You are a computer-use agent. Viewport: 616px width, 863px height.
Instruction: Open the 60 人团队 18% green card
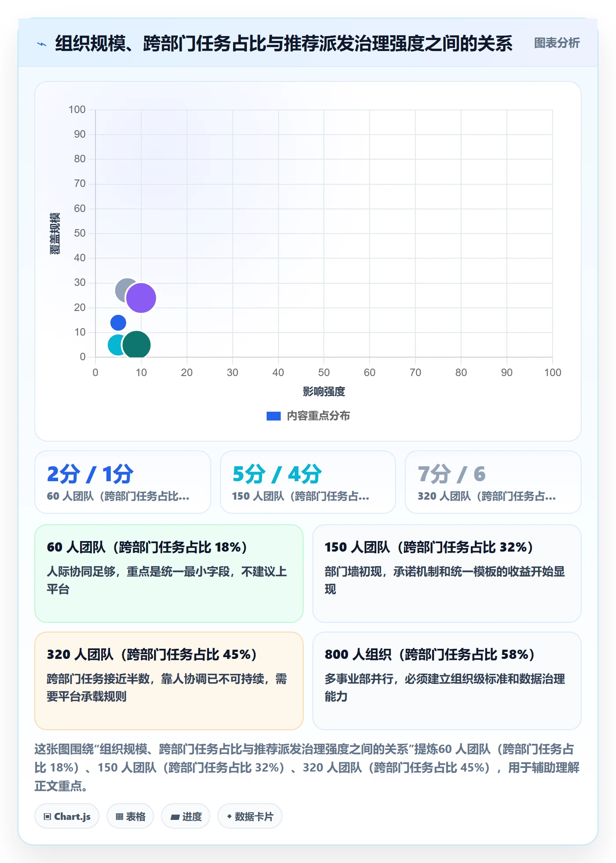pyautogui.click(x=169, y=573)
